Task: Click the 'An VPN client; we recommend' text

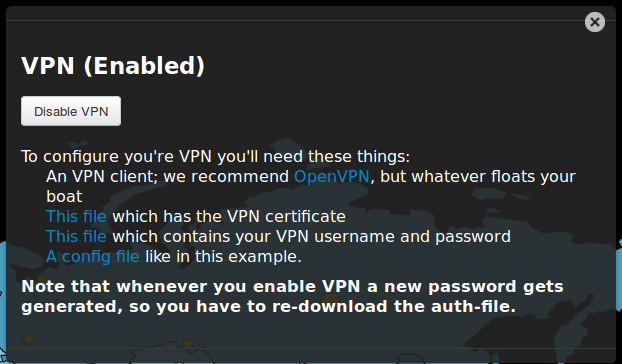Action: (x=167, y=176)
